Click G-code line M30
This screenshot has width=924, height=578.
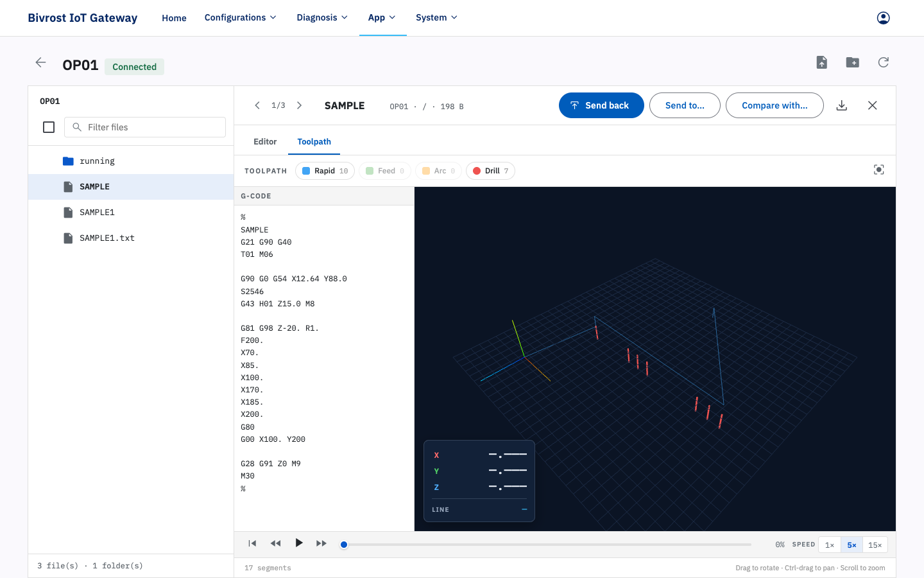[x=248, y=476]
